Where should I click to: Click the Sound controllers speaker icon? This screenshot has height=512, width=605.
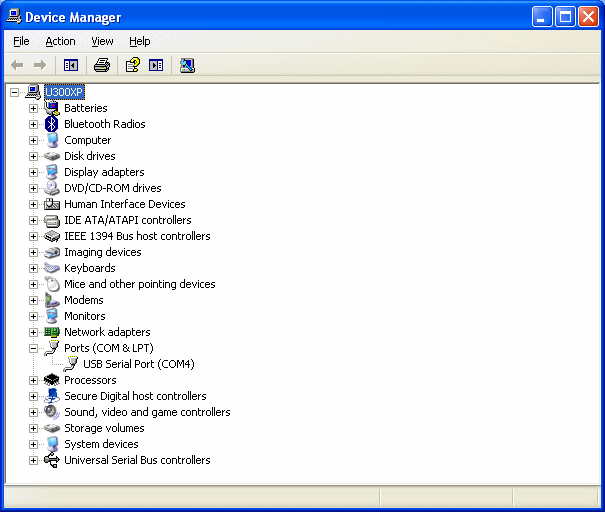click(x=52, y=412)
